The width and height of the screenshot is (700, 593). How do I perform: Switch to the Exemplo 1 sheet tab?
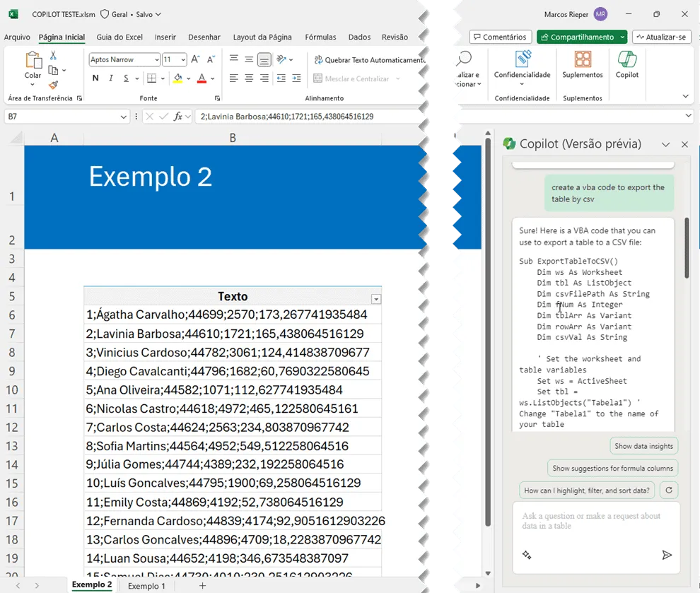tap(146, 586)
